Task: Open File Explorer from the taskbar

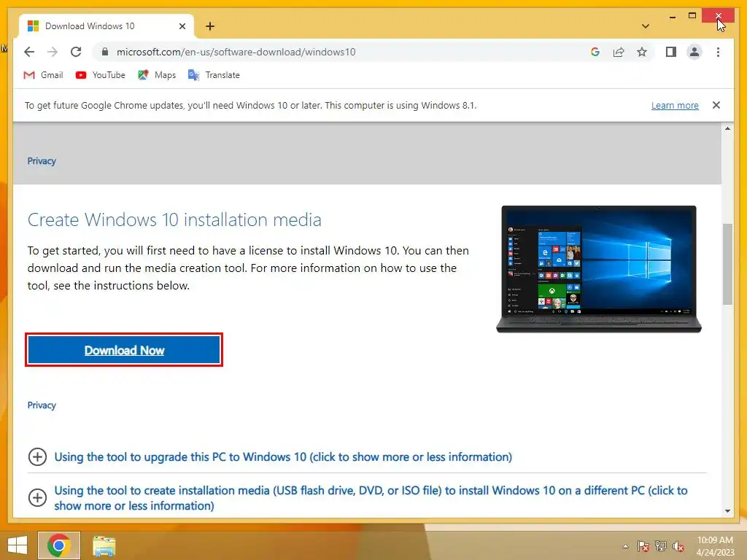Action: point(104,545)
